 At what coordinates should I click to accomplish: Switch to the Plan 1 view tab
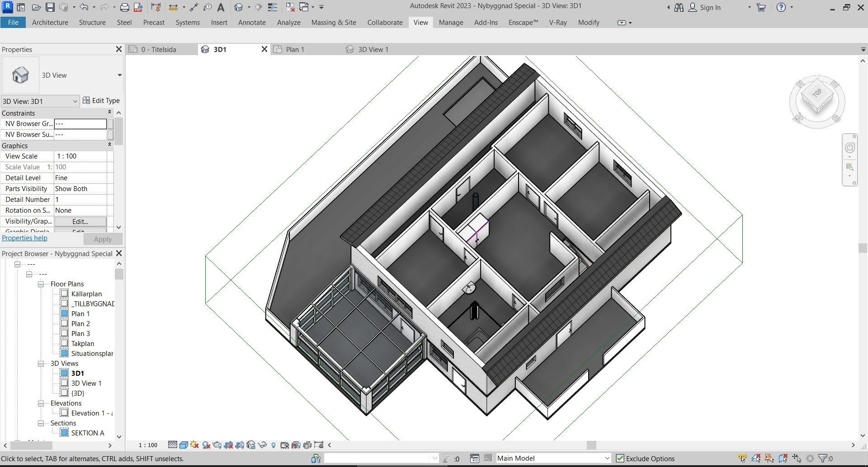coord(295,49)
